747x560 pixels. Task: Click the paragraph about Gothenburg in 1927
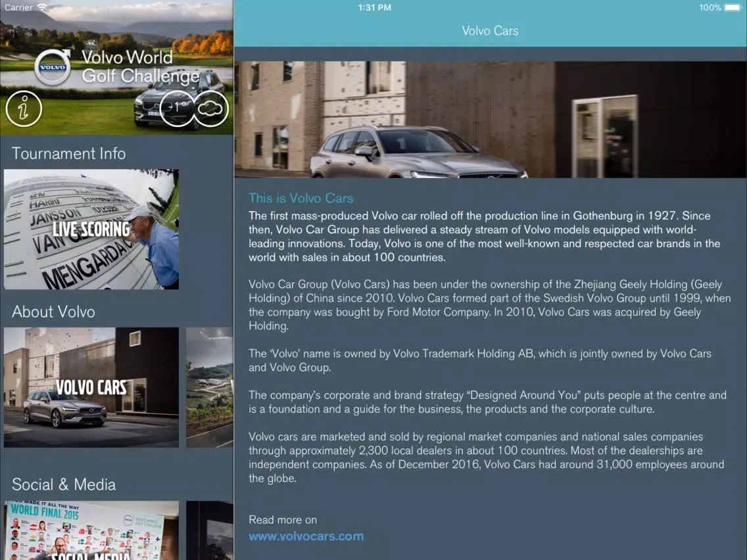click(x=485, y=236)
